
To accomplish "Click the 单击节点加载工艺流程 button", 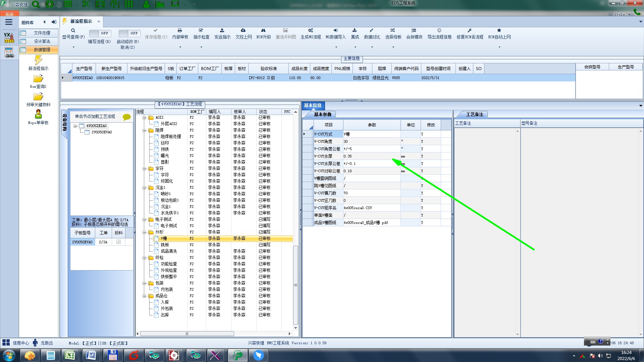I will point(95,117).
